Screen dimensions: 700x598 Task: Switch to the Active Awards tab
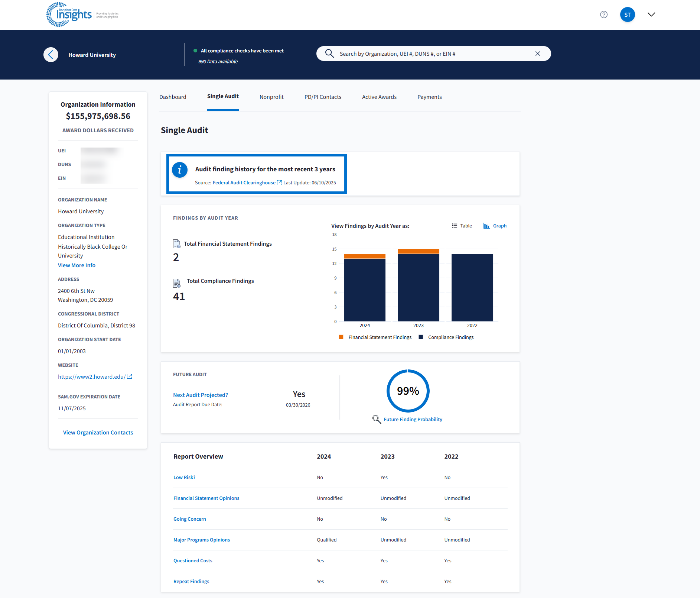click(x=379, y=97)
